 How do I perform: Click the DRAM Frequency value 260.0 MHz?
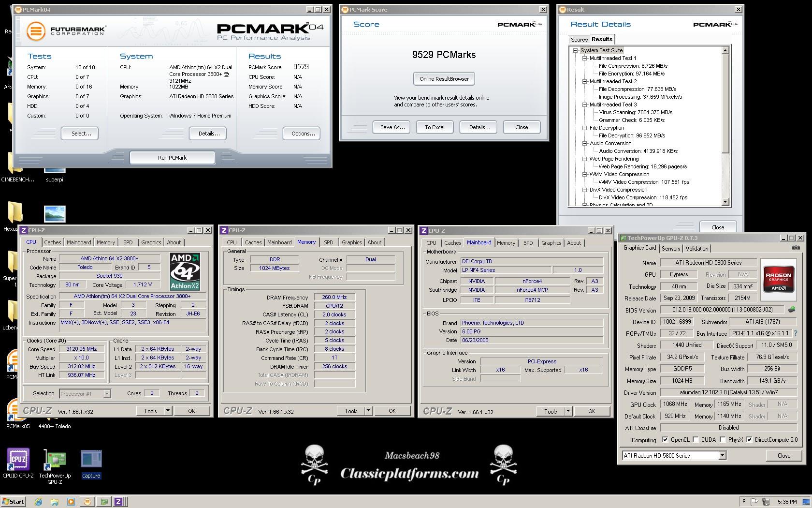pyautogui.click(x=334, y=297)
